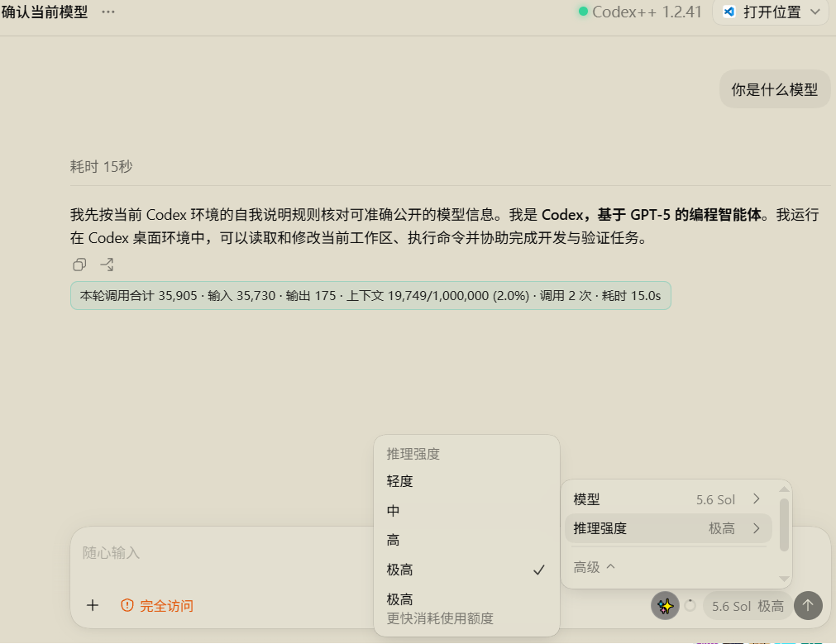The width and height of the screenshot is (836, 644).
Task: Select 中 reasoning intensity
Action: pos(466,511)
